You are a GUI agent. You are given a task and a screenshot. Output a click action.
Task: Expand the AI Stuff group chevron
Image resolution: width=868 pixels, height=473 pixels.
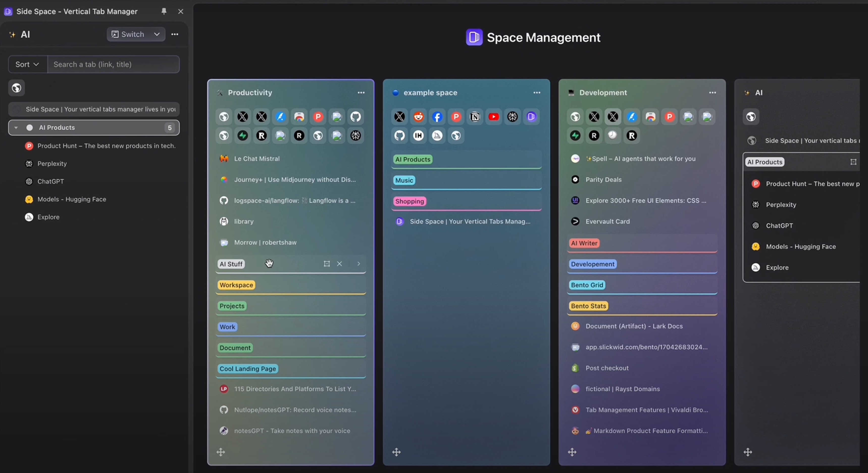[x=359, y=264]
